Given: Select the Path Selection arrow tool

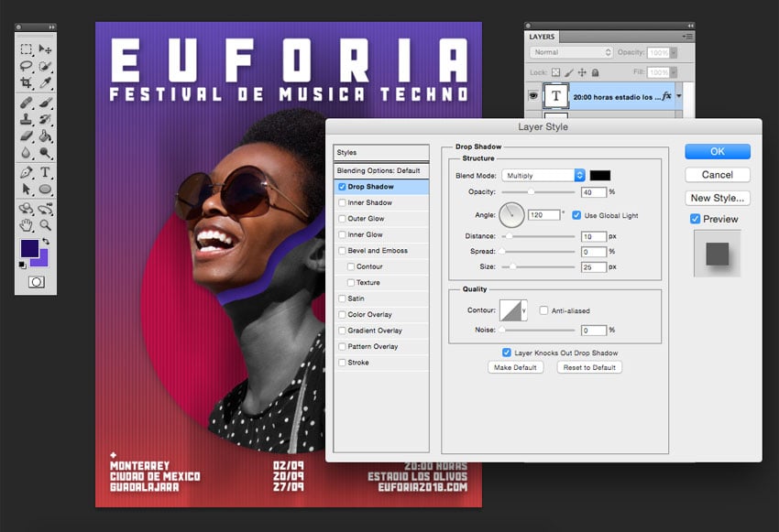Looking at the screenshot, I should click(x=27, y=189).
